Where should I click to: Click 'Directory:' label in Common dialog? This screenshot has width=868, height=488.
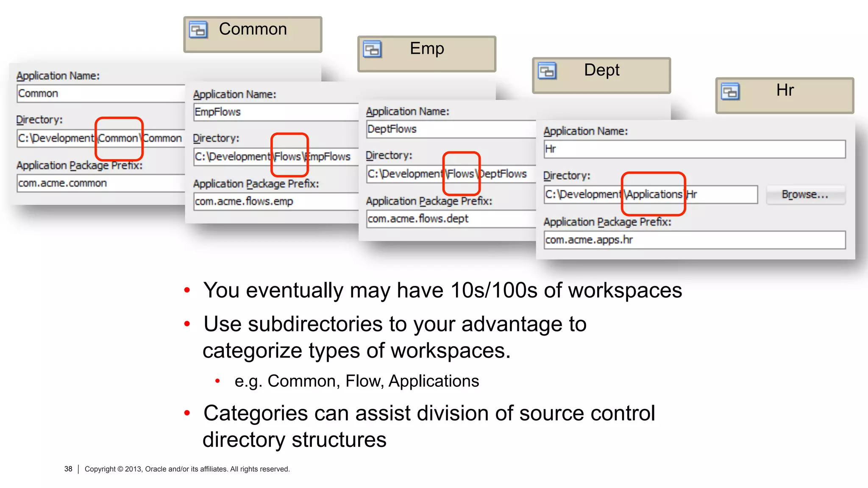[x=39, y=120]
